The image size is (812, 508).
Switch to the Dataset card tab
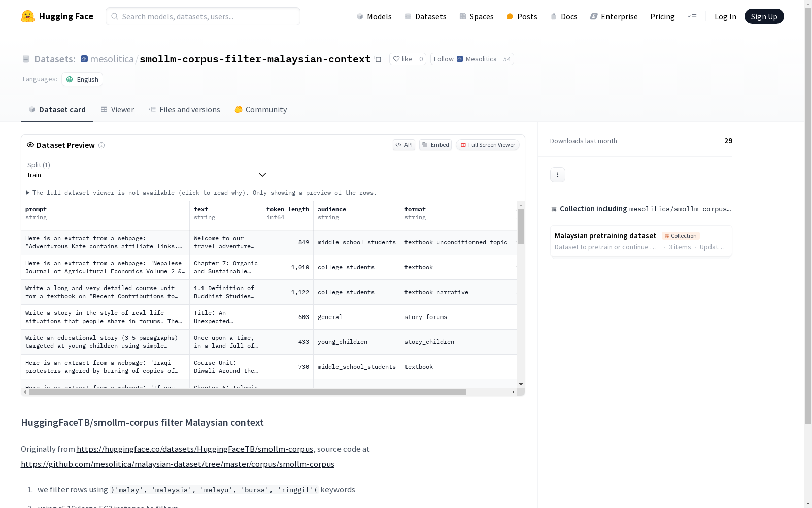[x=57, y=110]
